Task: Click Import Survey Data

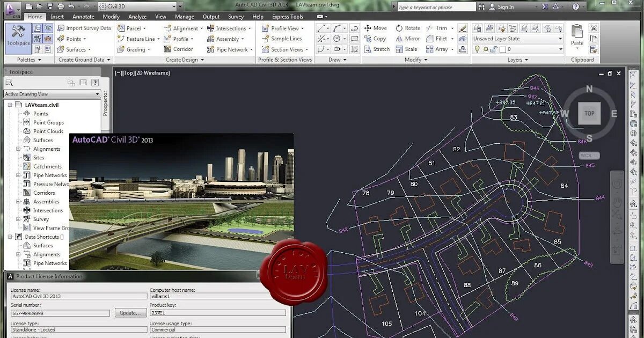Action: click(x=84, y=28)
